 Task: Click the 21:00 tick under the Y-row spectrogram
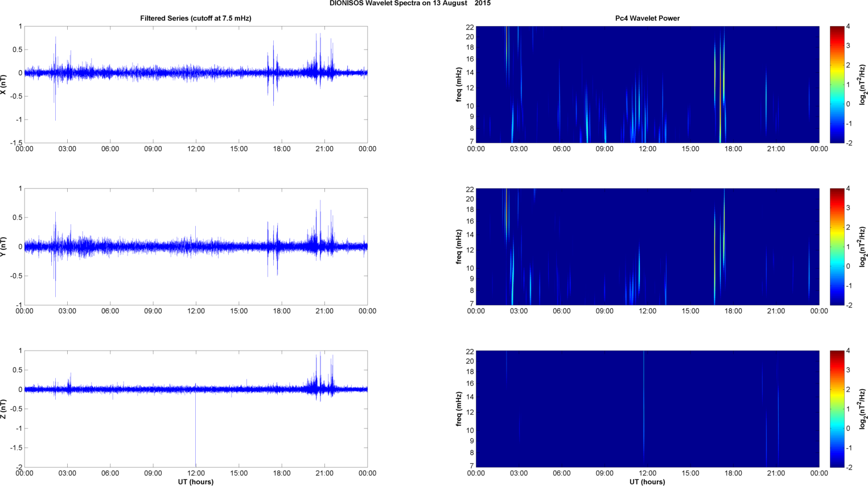coord(776,311)
